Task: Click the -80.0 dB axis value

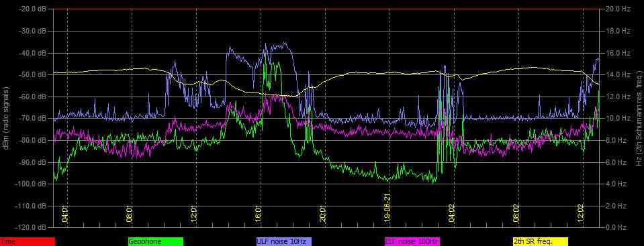Action: [x=33, y=140]
